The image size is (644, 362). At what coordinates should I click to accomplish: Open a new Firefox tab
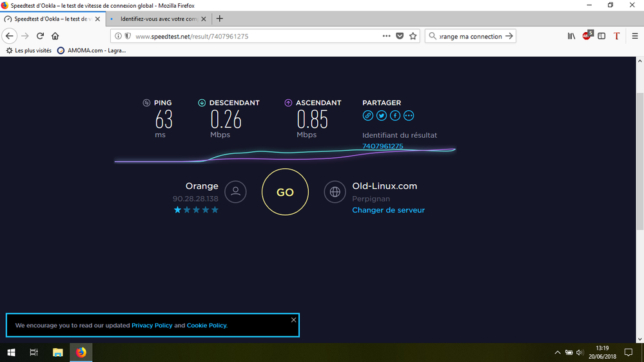220,19
